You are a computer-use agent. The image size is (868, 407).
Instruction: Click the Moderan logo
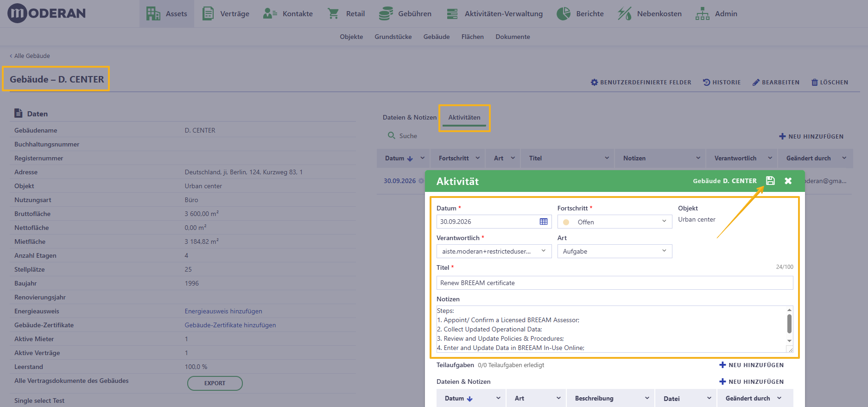(46, 13)
